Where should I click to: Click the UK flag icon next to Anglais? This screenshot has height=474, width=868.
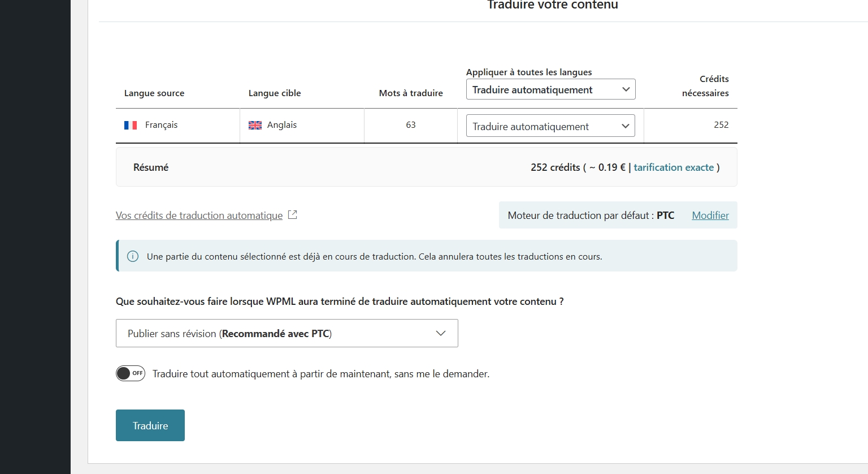(255, 125)
